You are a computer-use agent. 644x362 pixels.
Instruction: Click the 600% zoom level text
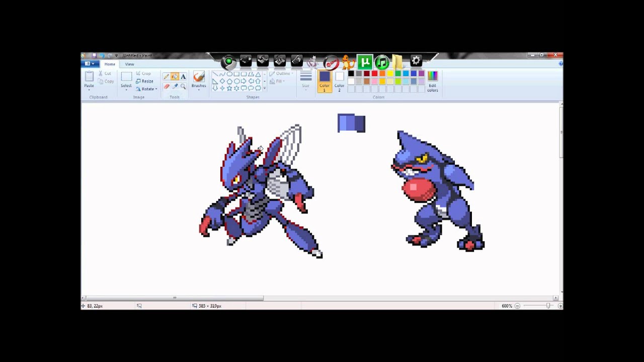[506, 306]
